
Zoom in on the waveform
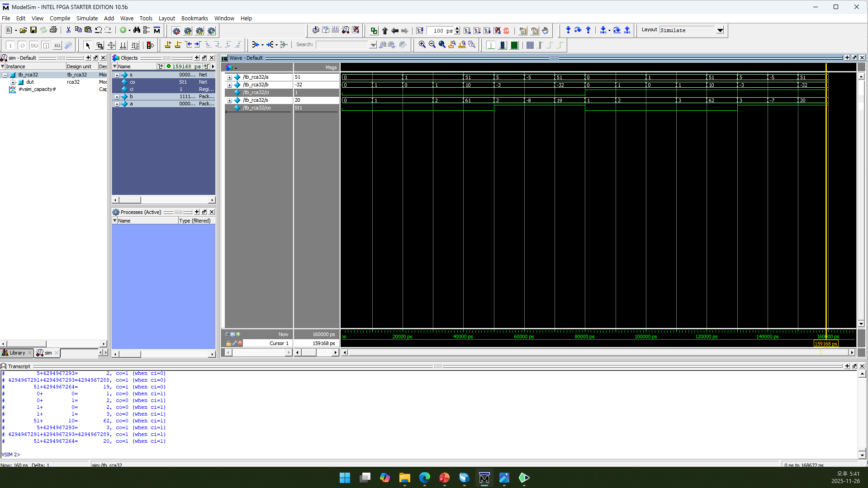(x=422, y=45)
